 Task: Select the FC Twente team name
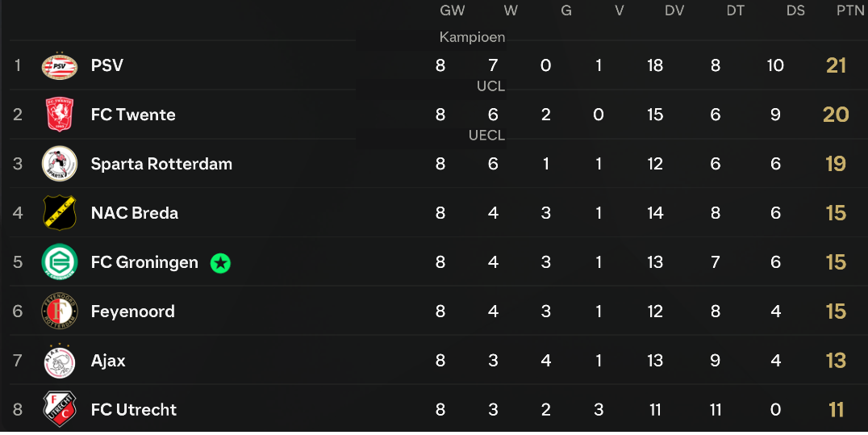coord(133,115)
